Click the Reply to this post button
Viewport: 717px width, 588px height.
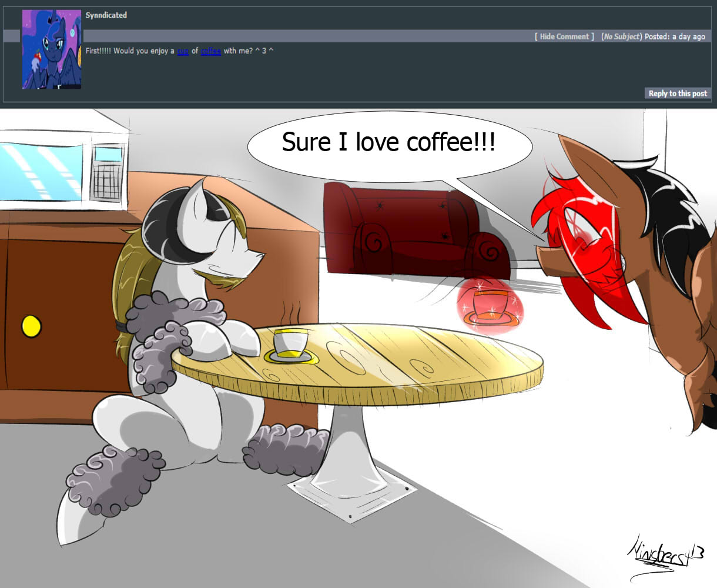678,93
